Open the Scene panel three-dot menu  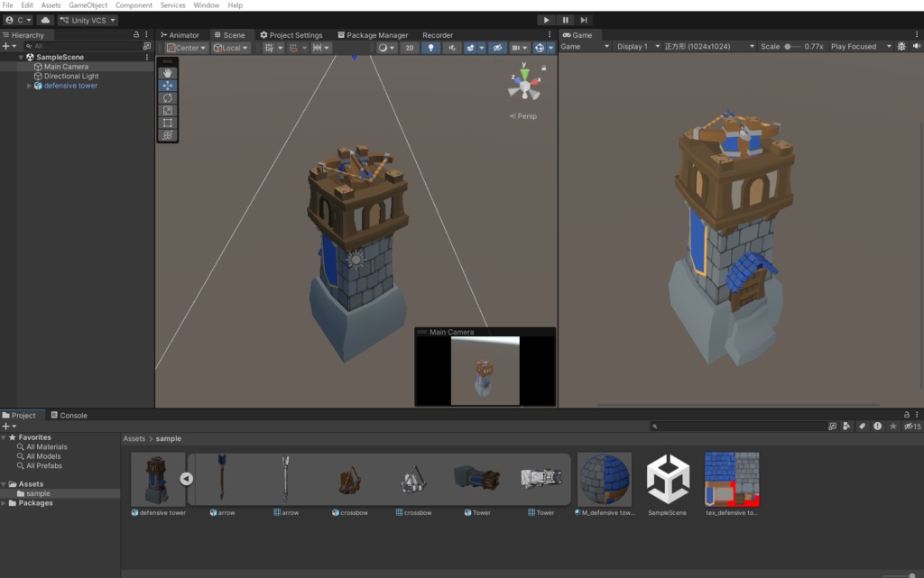click(x=550, y=35)
